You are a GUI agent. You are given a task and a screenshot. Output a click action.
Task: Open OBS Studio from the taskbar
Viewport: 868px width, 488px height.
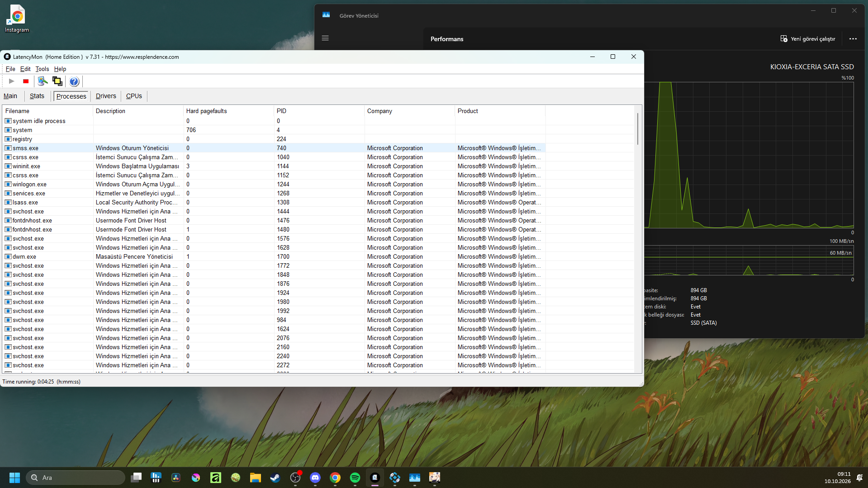click(295, 478)
